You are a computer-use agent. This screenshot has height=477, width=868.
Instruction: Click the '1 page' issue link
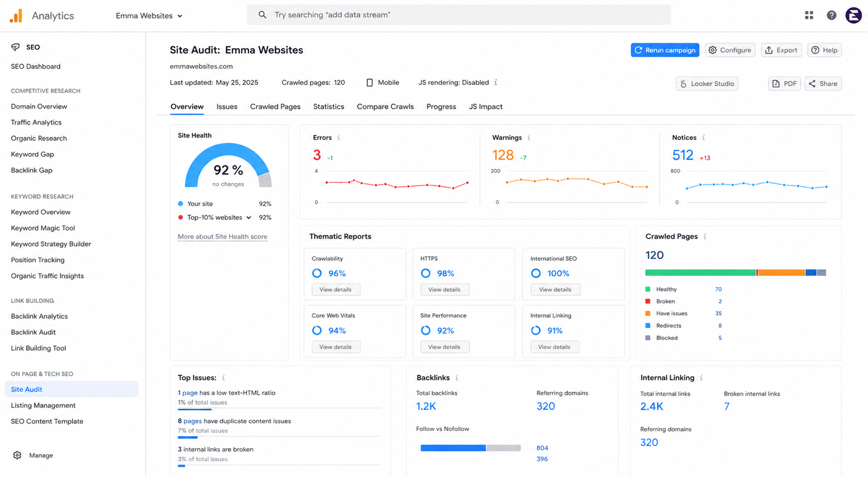188,393
